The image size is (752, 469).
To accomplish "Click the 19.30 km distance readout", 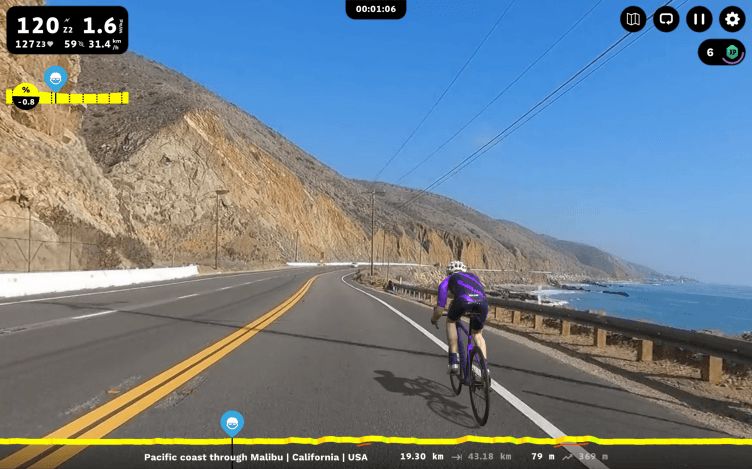I will point(422,457).
